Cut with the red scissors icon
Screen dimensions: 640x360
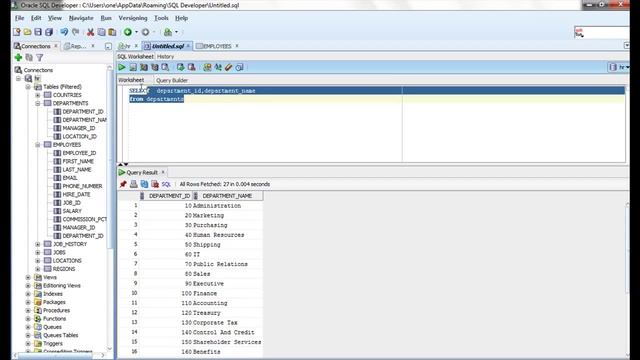(91, 32)
